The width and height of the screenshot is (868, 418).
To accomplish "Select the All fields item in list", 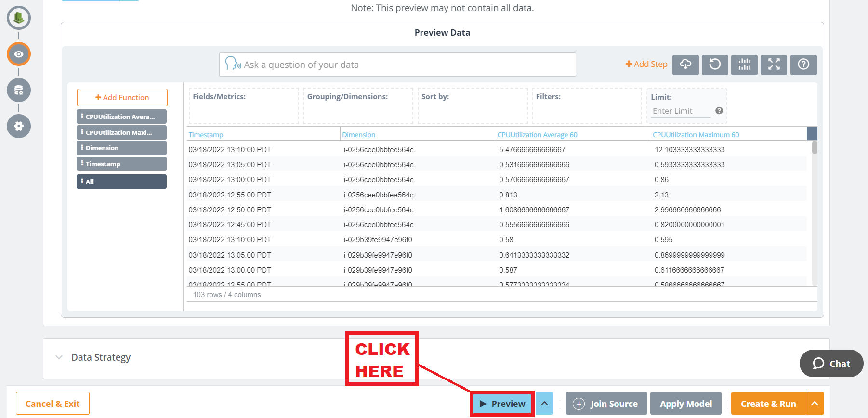I will coord(121,182).
